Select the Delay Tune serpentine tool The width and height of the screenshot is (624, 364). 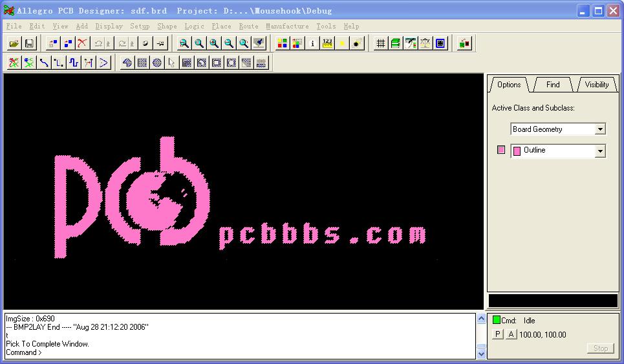click(74, 63)
